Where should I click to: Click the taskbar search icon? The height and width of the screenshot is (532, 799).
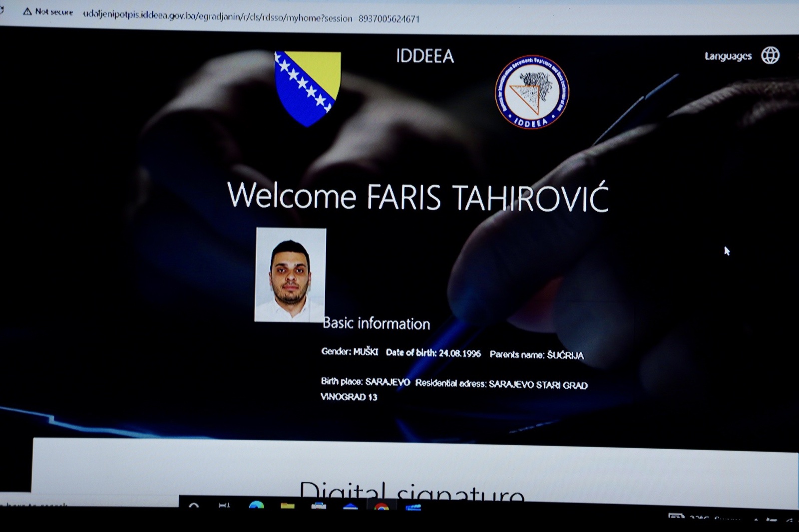click(194, 506)
